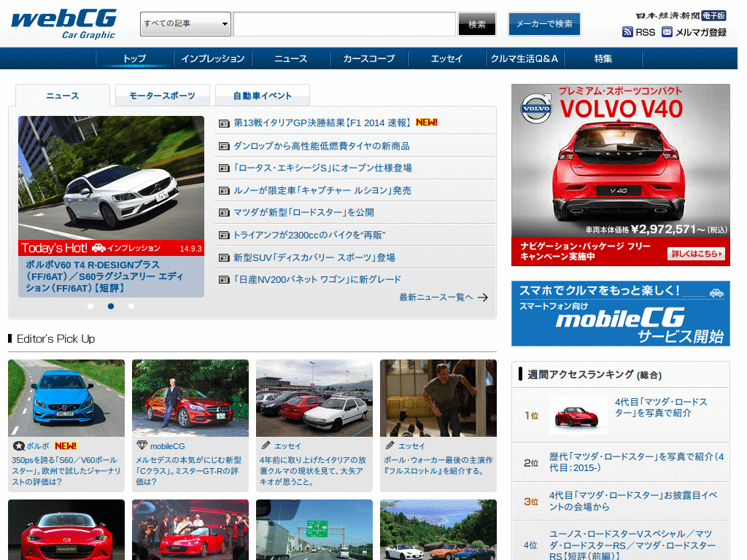Click news icon beside マツダ ロードスター headline
The height and width of the screenshot is (560, 747).
coord(224,213)
